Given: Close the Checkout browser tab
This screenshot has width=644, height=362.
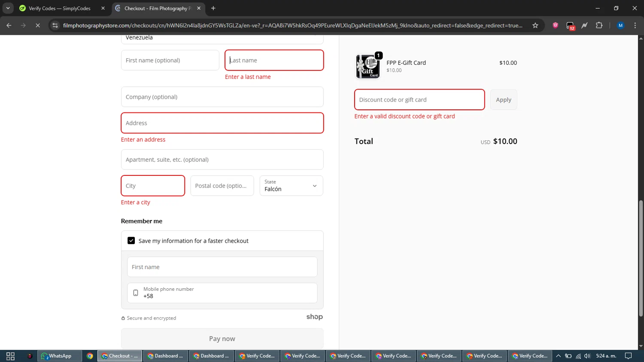Looking at the screenshot, I should click(199, 8).
